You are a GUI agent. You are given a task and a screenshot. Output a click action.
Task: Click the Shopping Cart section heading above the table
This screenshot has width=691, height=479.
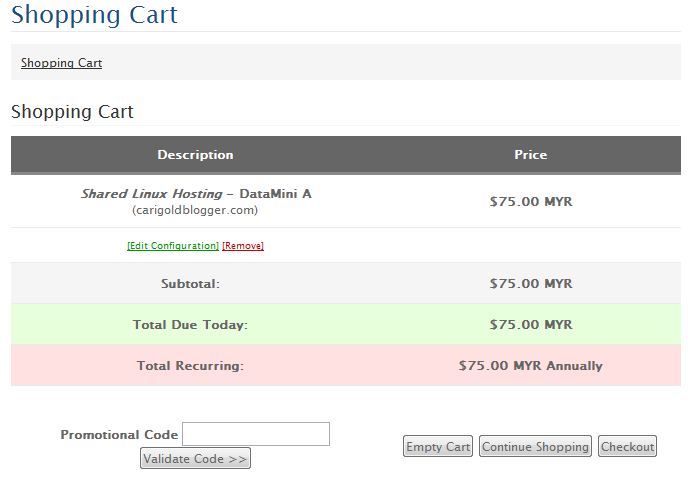pyautogui.click(x=72, y=112)
